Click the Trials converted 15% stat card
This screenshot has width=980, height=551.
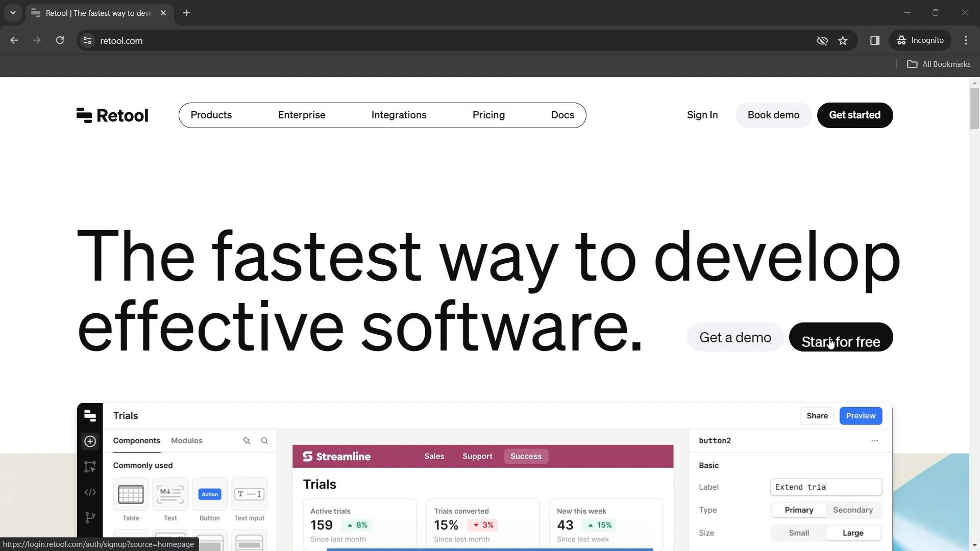[482, 525]
